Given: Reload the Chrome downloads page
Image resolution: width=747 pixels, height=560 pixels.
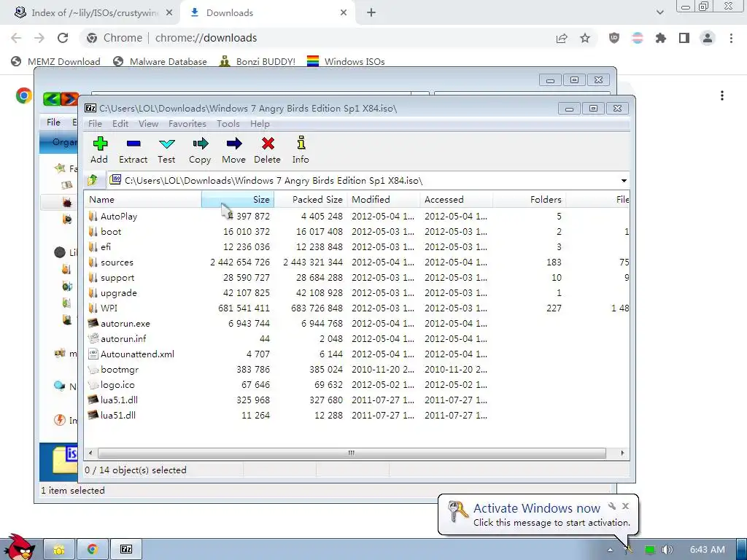Looking at the screenshot, I should tap(63, 38).
